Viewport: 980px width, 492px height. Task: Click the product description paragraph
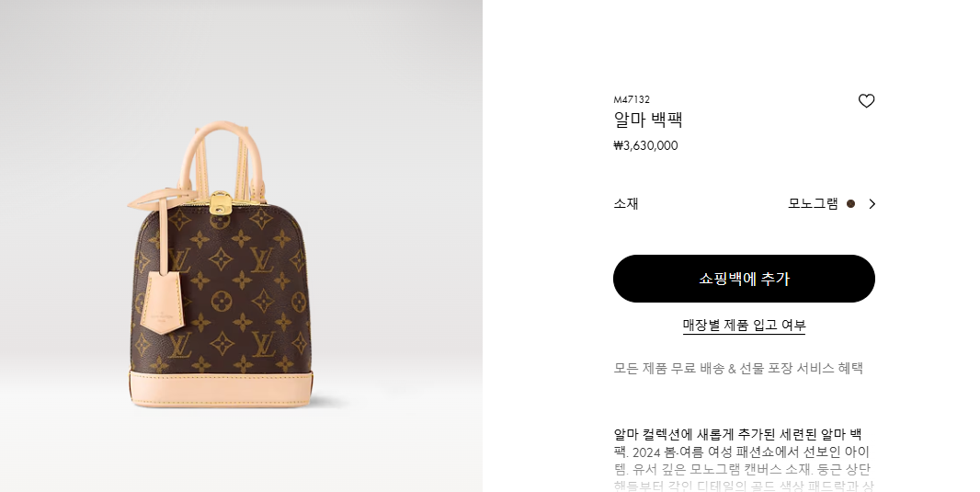[x=744, y=460]
